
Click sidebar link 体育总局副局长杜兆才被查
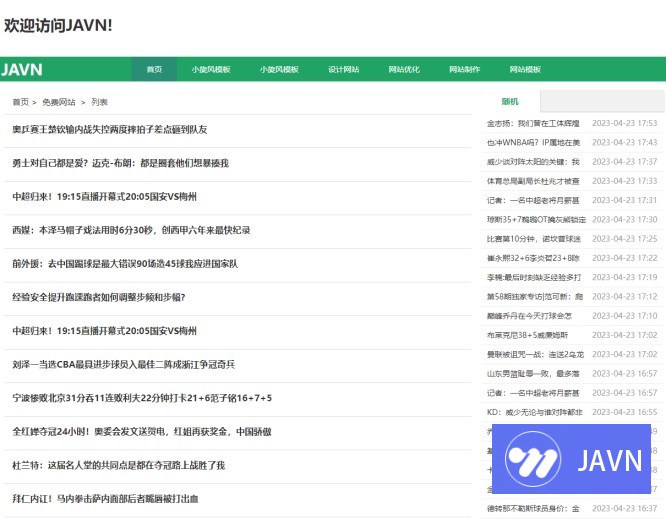[533, 181]
